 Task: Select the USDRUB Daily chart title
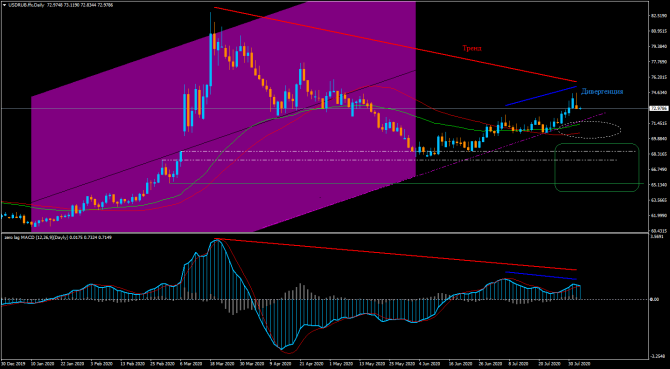click(x=22, y=4)
